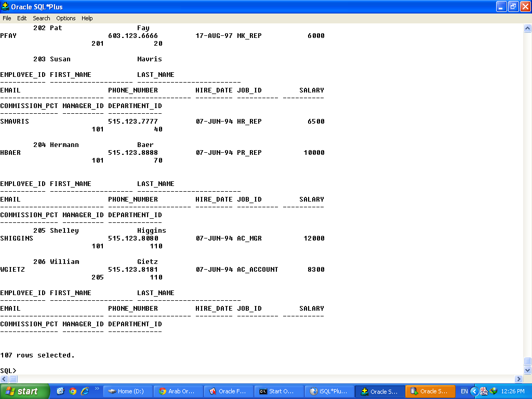Click the EN language indicator
Image resolution: width=532 pixels, height=399 pixels.
click(464, 391)
